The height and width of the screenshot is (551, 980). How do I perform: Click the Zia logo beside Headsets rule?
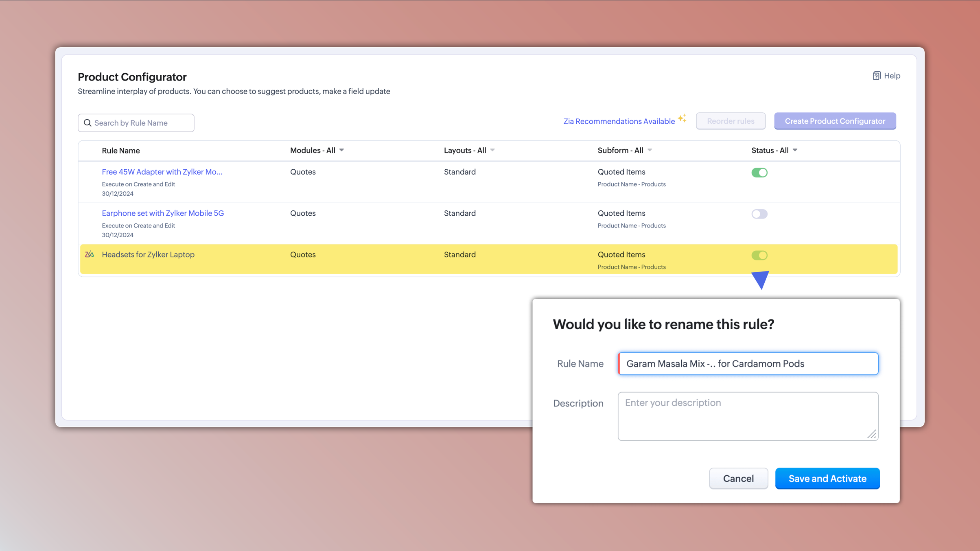(90, 254)
